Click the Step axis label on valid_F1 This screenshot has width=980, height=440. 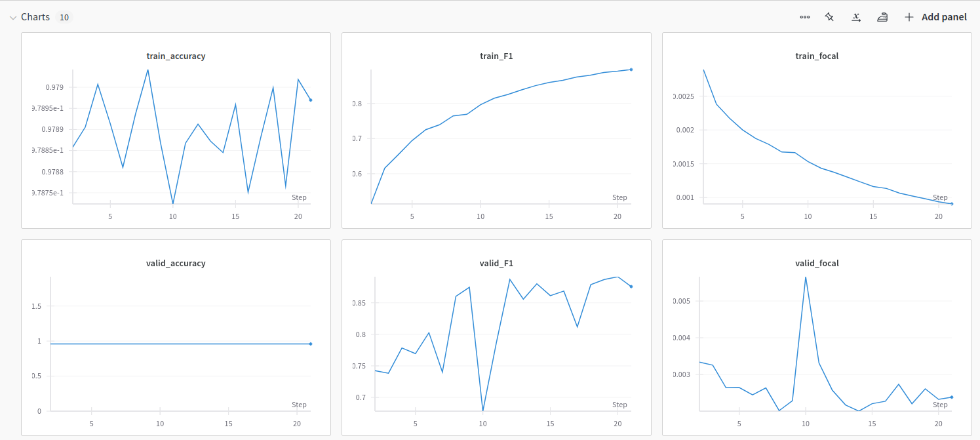point(619,405)
